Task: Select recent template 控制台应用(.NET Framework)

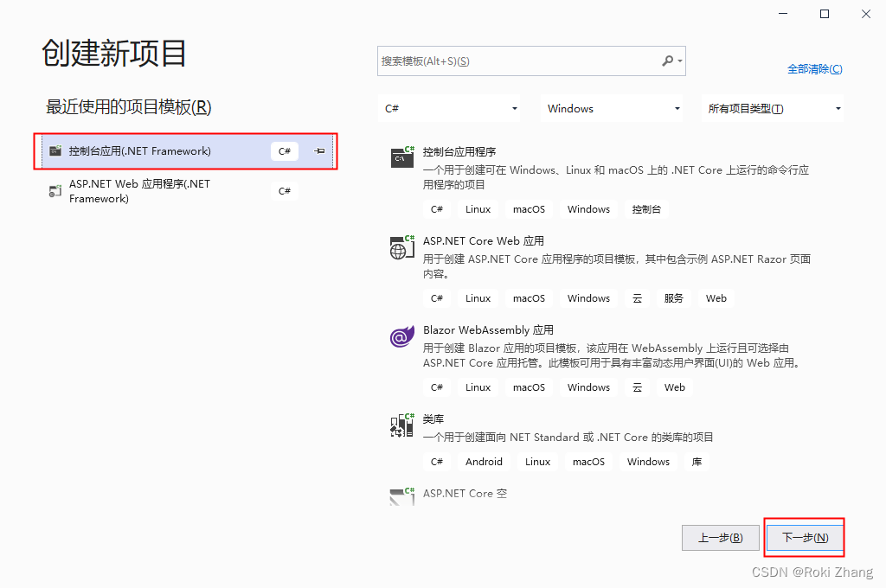Action: [186, 151]
